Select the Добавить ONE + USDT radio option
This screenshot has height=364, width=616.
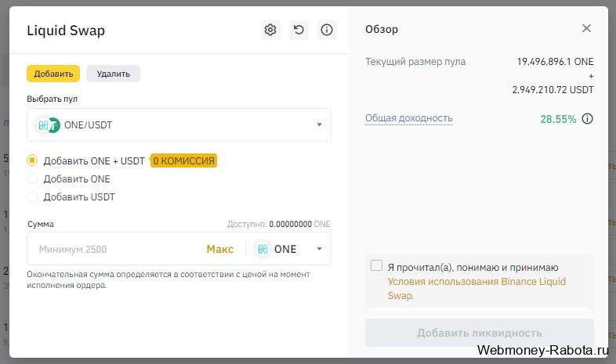click(32, 160)
